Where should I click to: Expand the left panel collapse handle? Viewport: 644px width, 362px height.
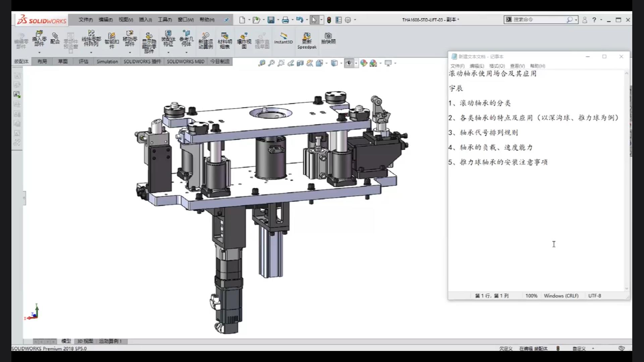24,198
